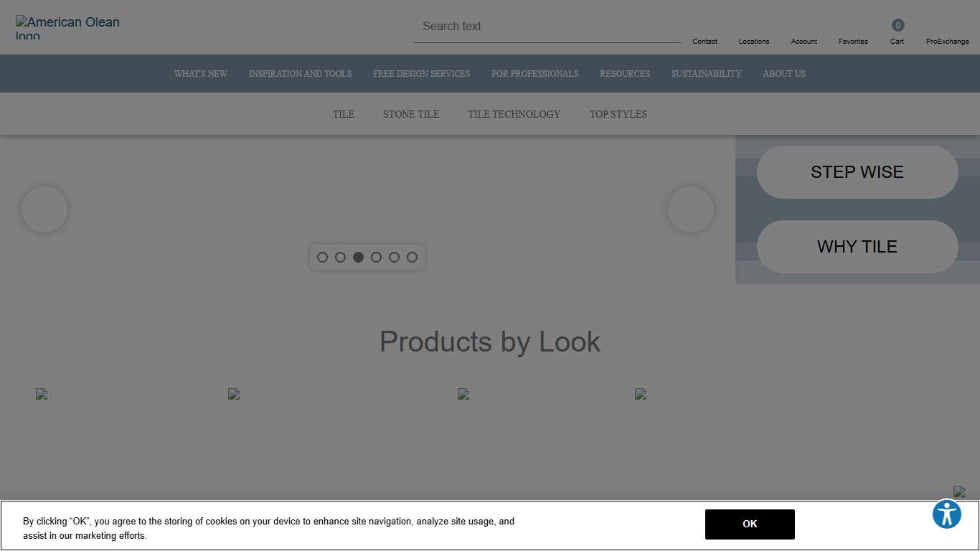This screenshot has height=551, width=980.
Task: Expand the Top Styles menu
Action: [x=618, y=114]
